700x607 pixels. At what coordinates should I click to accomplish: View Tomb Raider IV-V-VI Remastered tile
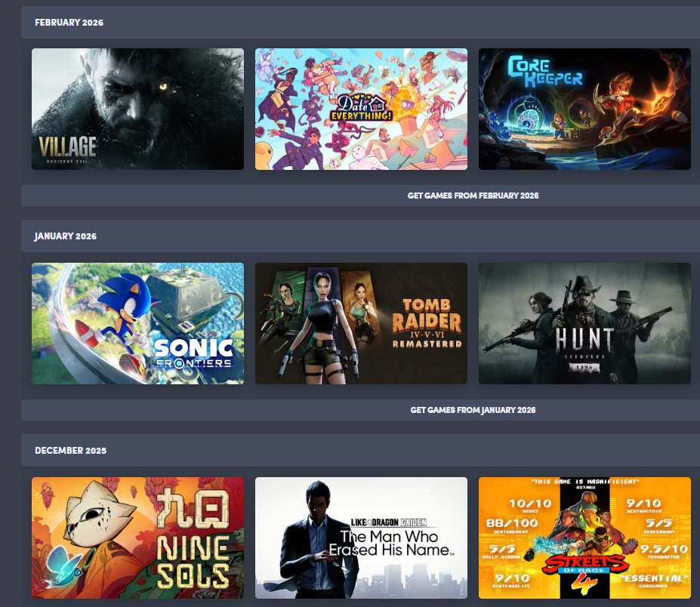click(361, 323)
